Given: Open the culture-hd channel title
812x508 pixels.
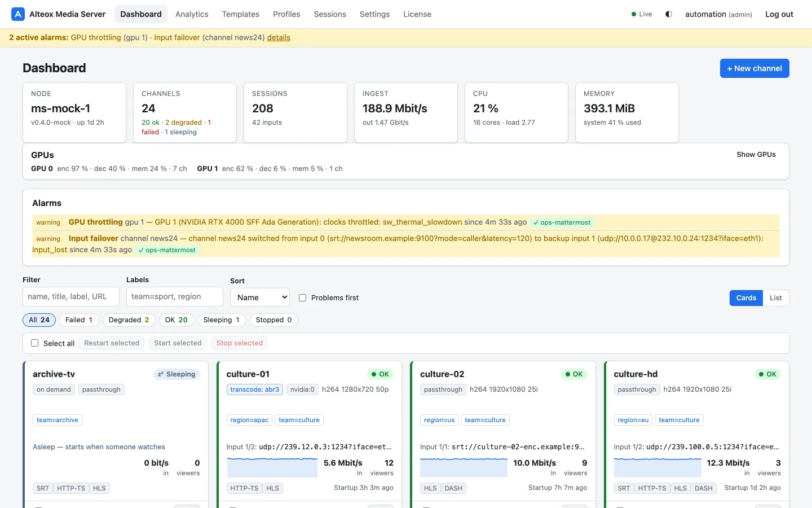Looking at the screenshot, I should tap(636, 374).
